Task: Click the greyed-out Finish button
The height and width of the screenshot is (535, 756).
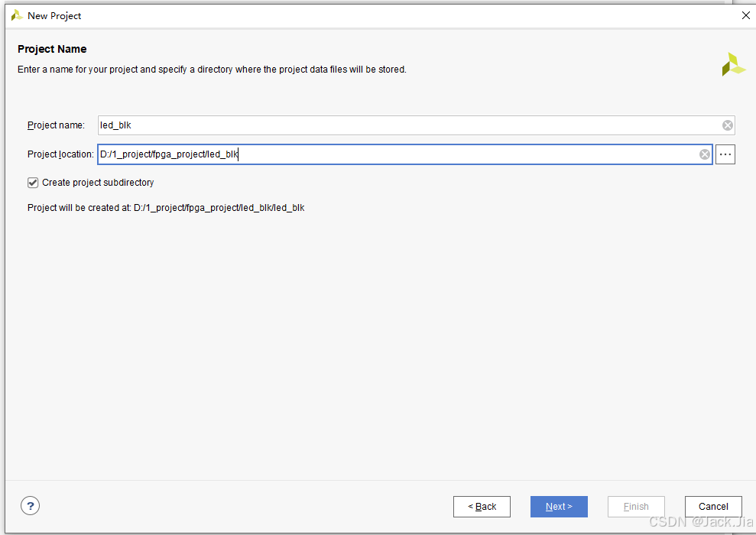Action: 636,507
